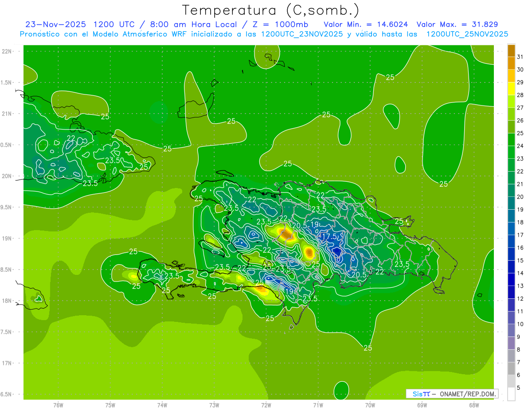Click the color scale number 15

click(520, 260)
